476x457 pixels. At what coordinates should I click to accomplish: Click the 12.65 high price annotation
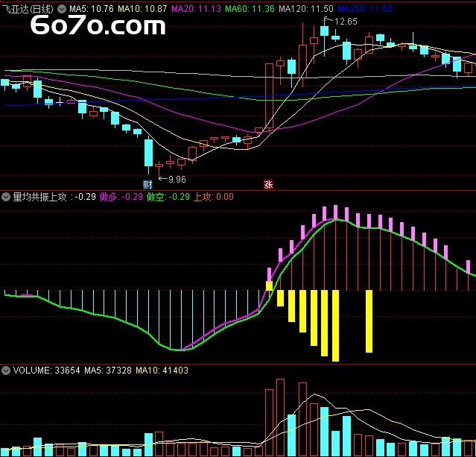click(346, 22)
